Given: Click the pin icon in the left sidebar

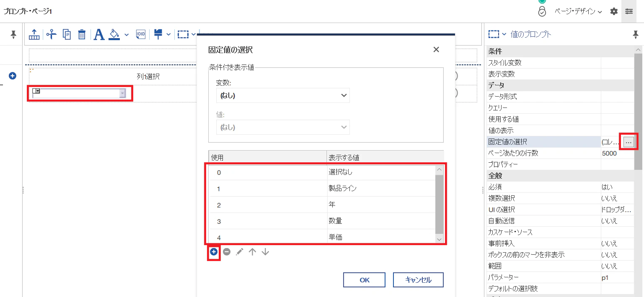Looking at the screenshot, I should tap(13, 35).
